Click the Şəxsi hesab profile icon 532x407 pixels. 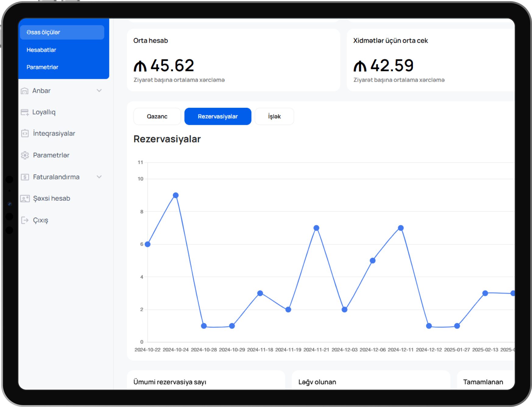point(25,198)
